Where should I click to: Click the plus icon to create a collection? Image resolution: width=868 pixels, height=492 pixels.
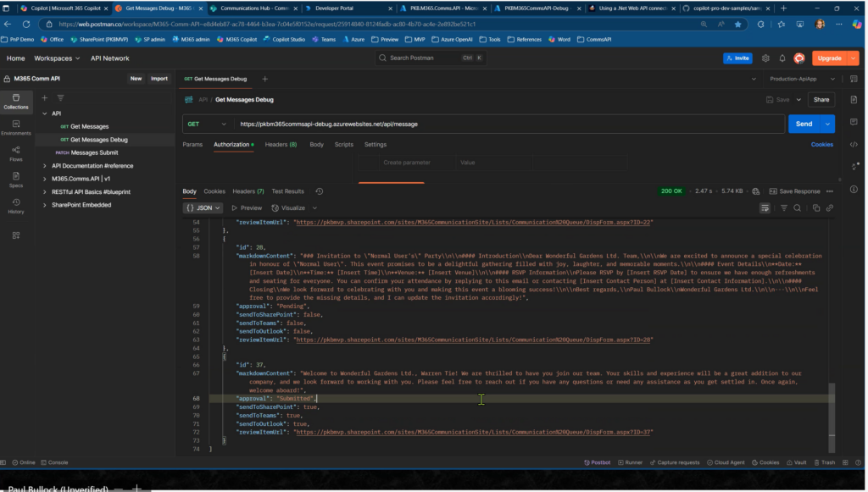coord(45,98)
